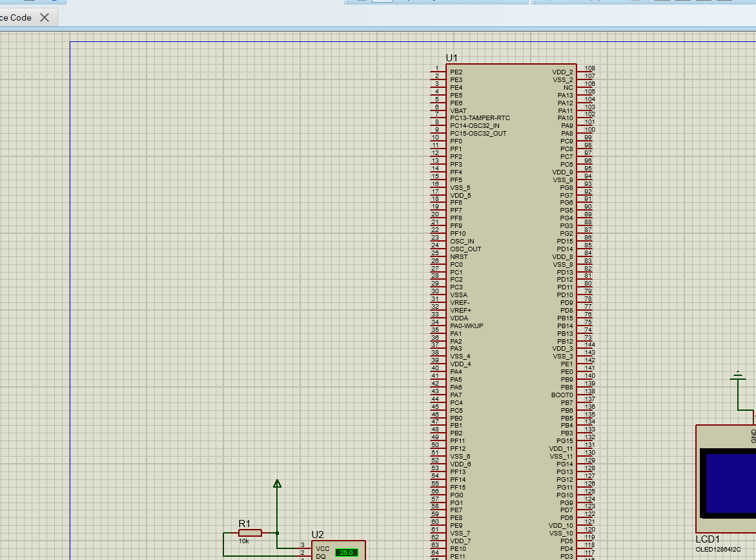Image resolution: width=756 pixels, height=560 pixels.
Task: Click the VCC pin label on U2
Action: tap(323, 549)
